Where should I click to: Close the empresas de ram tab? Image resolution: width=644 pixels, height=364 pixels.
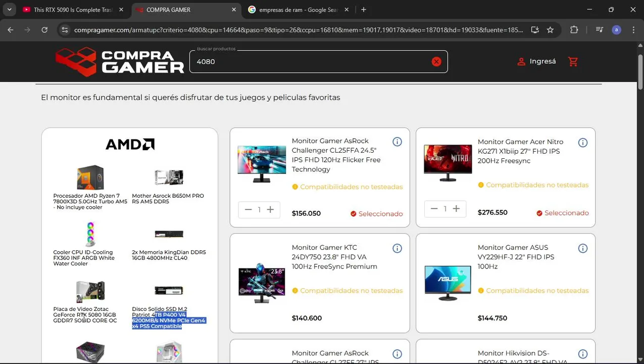pyautogui.click(x=347, y=10)
